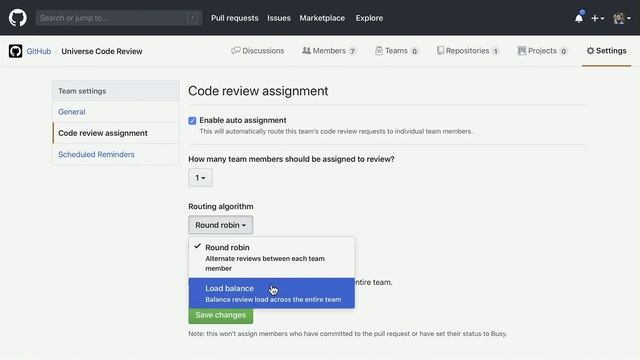Click the Team settings sidebar header
Image resolution: width=640 pixels, height=360 pixels.
pos(116,91)
